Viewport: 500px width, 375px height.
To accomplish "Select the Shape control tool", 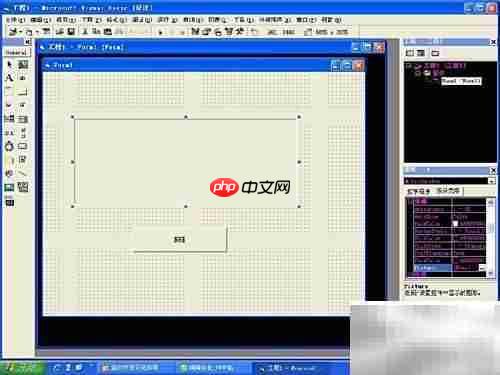I will pyautogui.click(x=9, y=173).
